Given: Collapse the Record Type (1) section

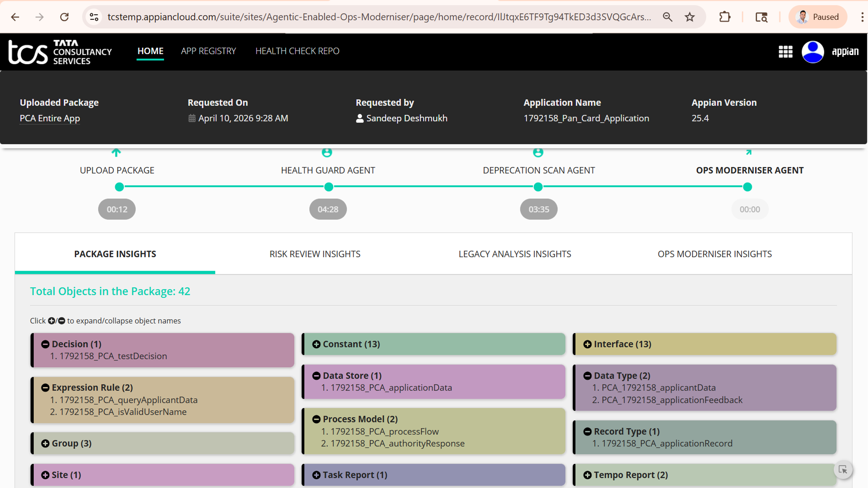Looking at the screenshot, I should (587, 431).
